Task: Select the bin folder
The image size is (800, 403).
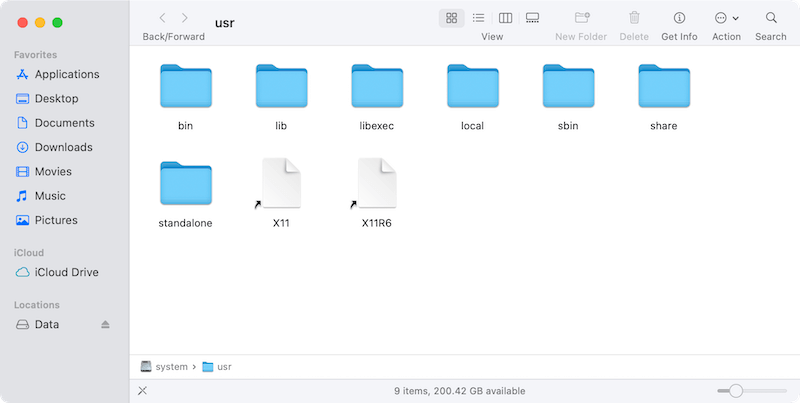Action: point(186,86)
